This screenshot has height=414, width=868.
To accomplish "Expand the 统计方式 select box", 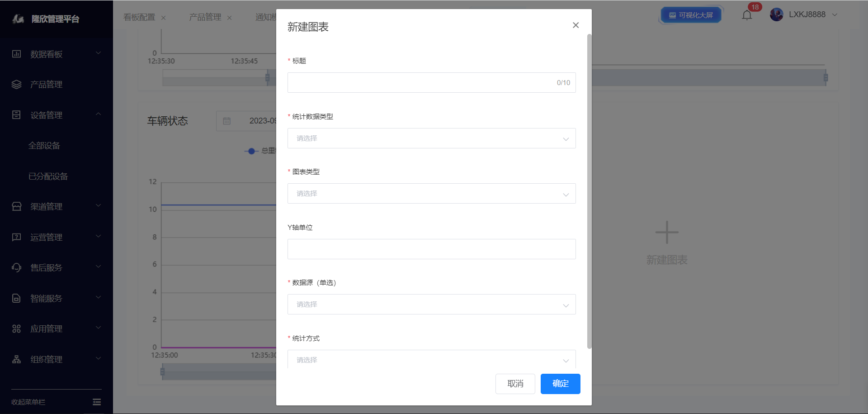I will pyautogui.click(x=431, y=360).
